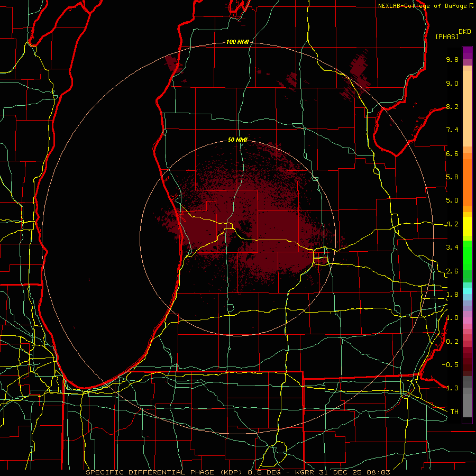Click the TH threshold legend label
The width and height of the screenshot is (476, 476).
(x=454, y=412)
